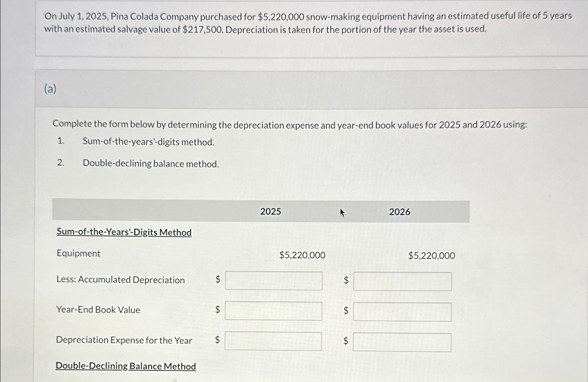Click the Double-Declining Balance Method heading
588x382 pixels.
pos(126,366)
